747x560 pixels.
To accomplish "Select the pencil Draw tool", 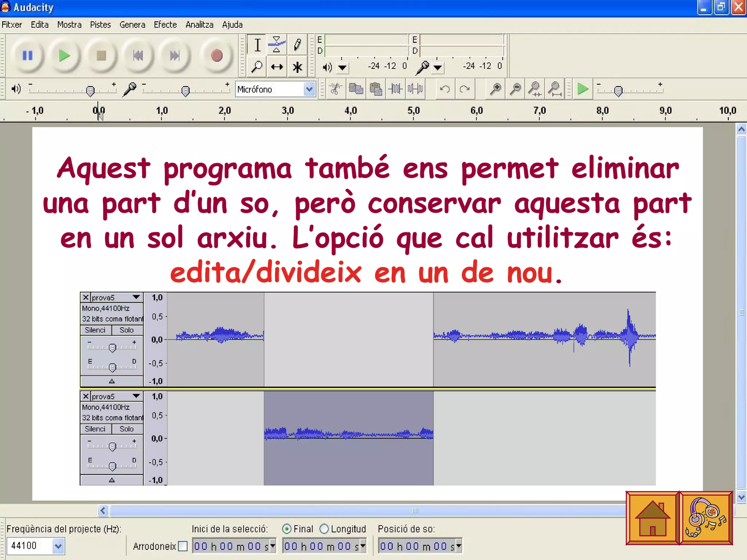I will [297, 45].
